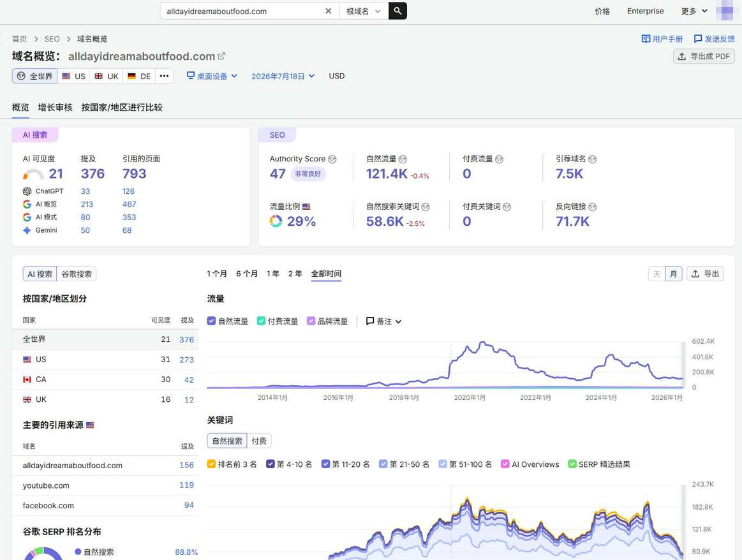Click the ChatGPT logo icon
This screenshot has height=560, width=742.
pyautogui.click(x=27, y=191)
